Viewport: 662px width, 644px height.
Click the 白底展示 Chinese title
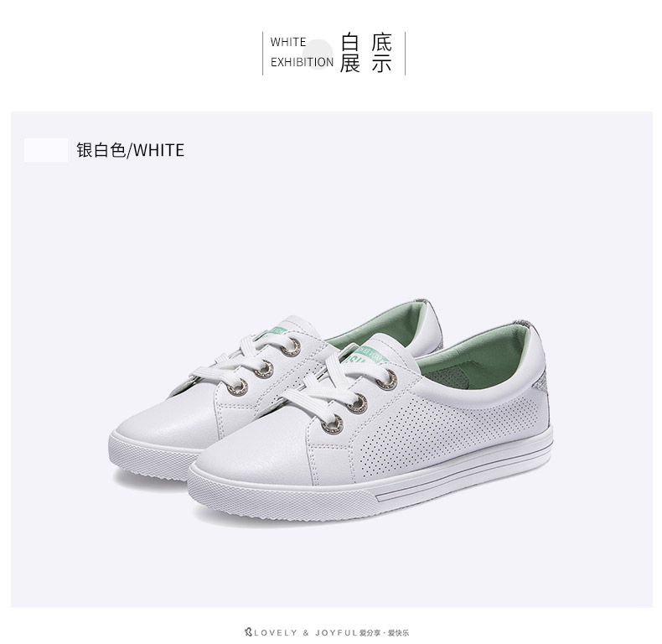366,53
